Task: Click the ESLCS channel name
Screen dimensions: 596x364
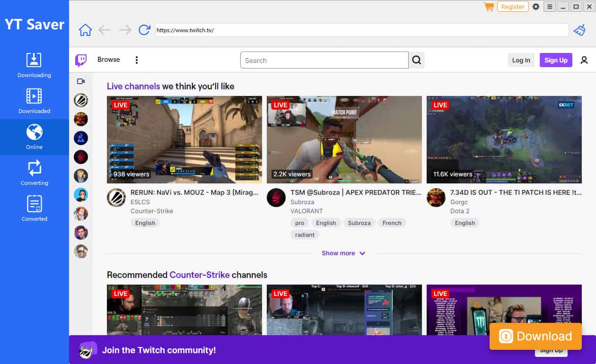Action: pyautogui.click(x=140, y=202)
